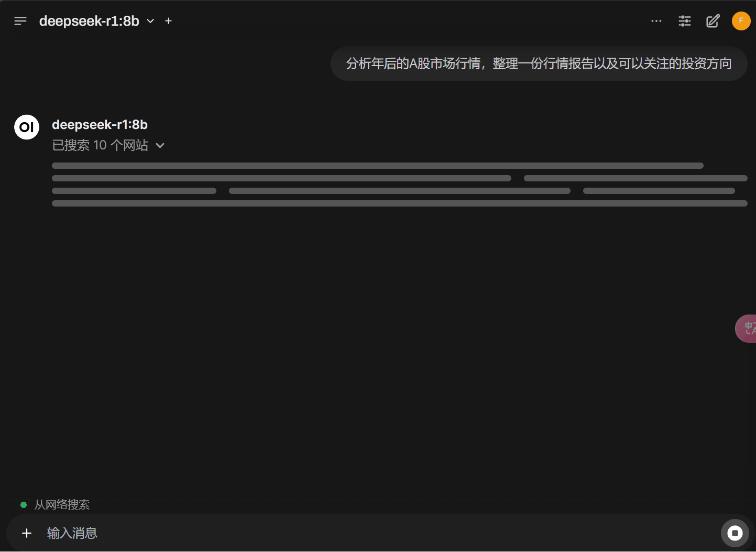Start a new chat with the pencil icon
This screenshot has width=756, height=552.
[713, 21]
